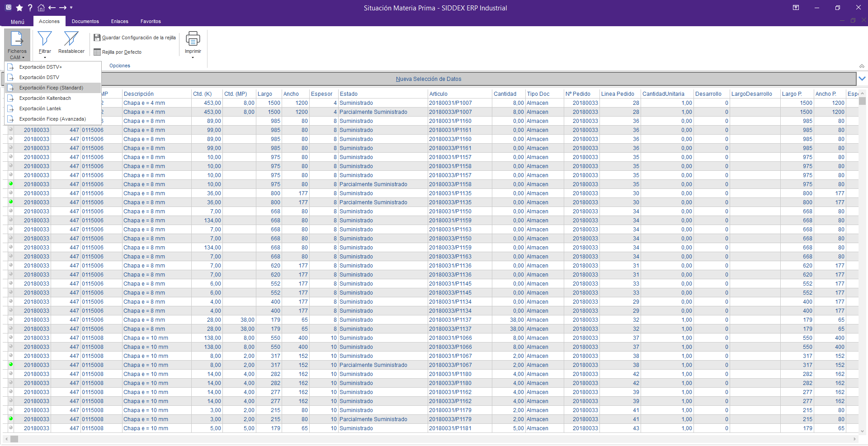Go to home with house icon
This screenshot has width=868, height=446.
click(x=41, y=8)
